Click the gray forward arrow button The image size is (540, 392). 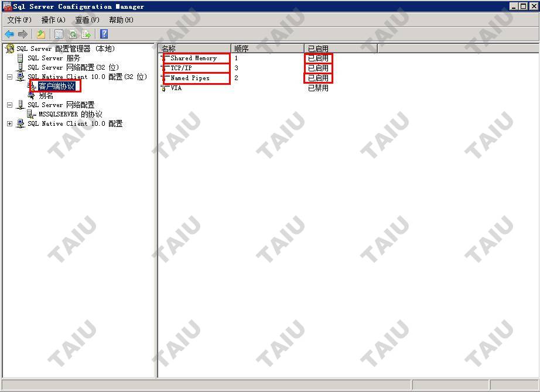tap(23, 34)
